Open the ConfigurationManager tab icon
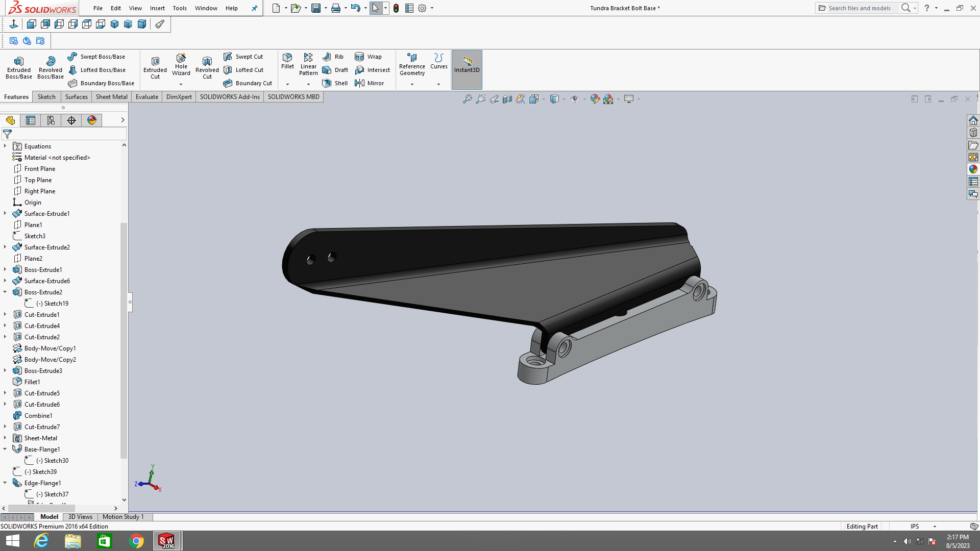 tap(51, 120)
